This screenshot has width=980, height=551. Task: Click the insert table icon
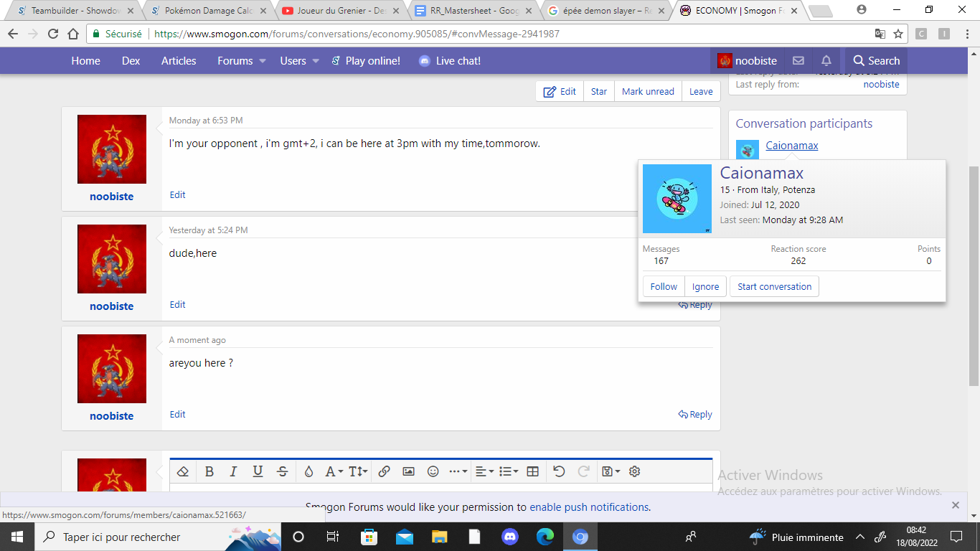pyautogui.click(x=532, y=471)
